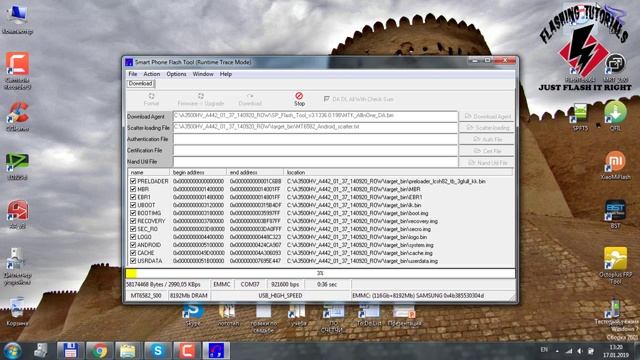Click the "end address" column header
The width and height of the screenshot is (640, 360).
click(255, 172)
